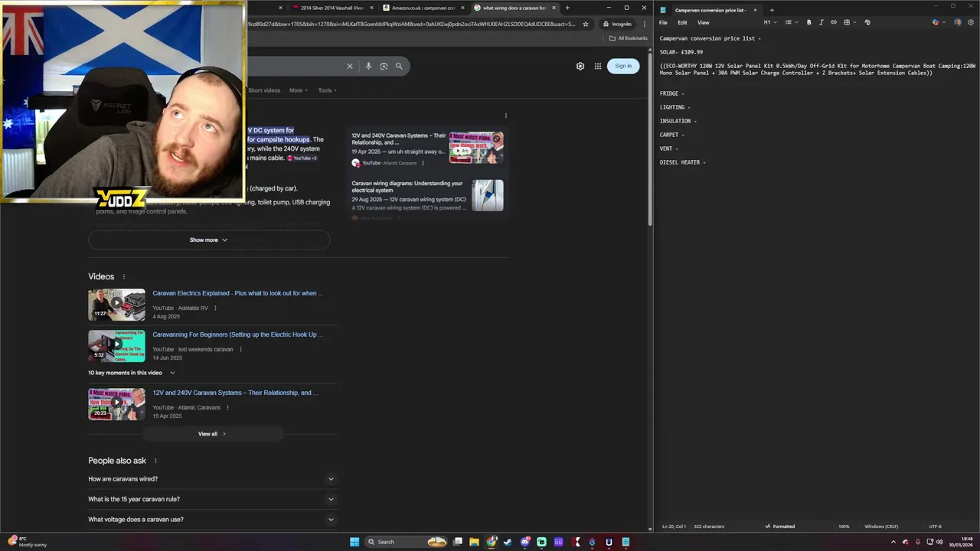This screenshot has height=551, width=980.
Task: View all video results
Action: click(212, 434)
